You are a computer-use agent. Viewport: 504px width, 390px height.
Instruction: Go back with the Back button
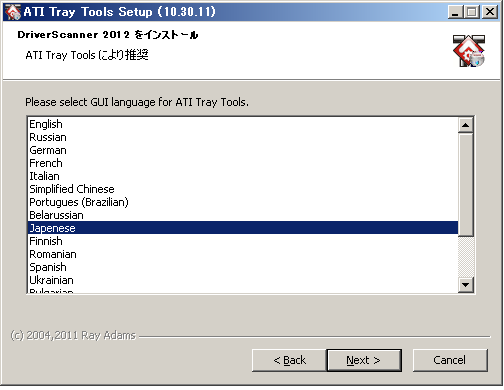tap(289, 360)
